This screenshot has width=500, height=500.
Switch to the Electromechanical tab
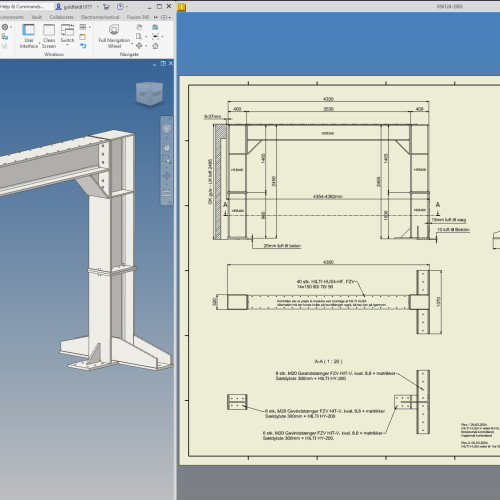tap(100, 17)
